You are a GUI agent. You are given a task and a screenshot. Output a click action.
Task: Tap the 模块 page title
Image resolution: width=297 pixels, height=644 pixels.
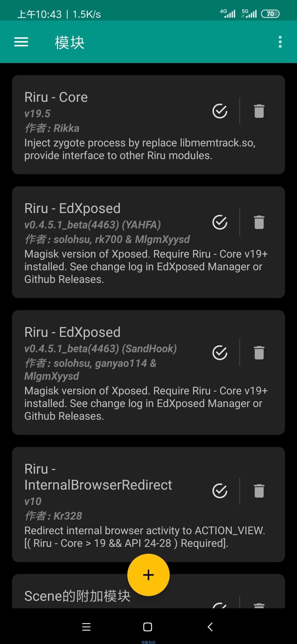pyautogui.click(x=70, y=42)
